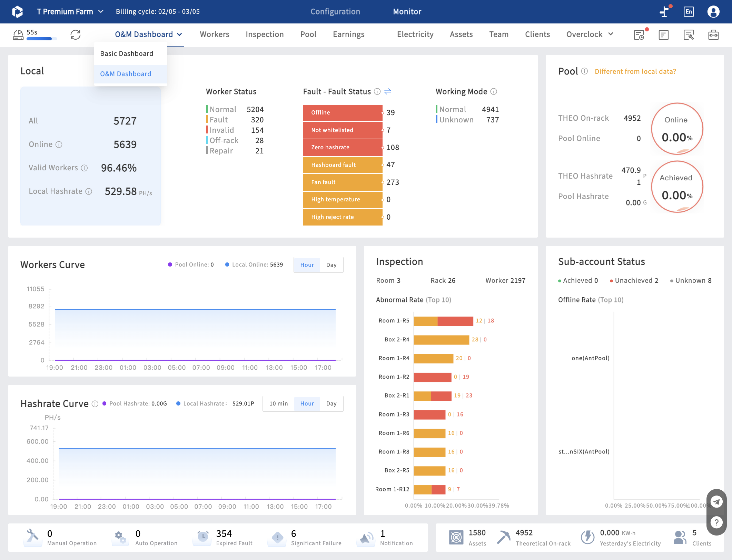732x560 pixels.
Task: Click the refresh countdown progress bar
Action: click(x=42, y=39)
